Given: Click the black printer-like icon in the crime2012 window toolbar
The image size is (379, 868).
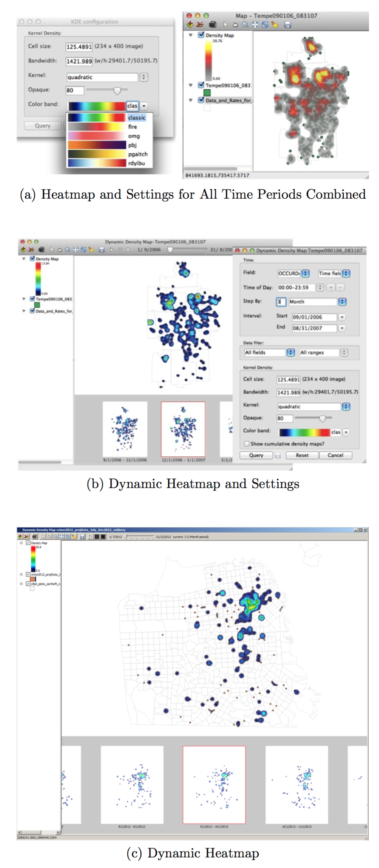Looking at the screenshot, I should tap(35, 537).
